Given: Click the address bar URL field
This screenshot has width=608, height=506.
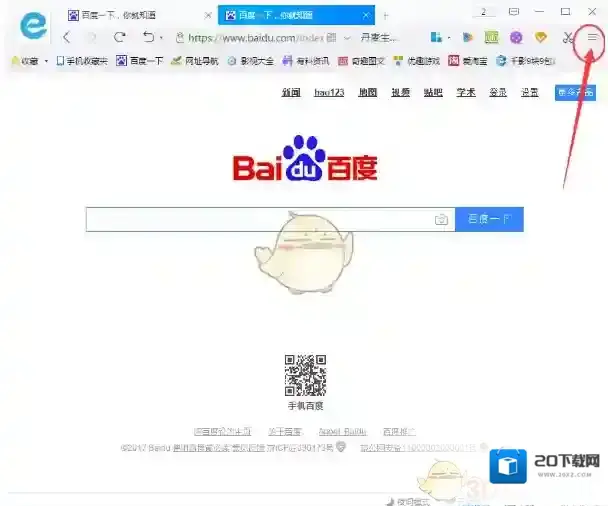Looking at the screenshot, I should pyautogui.click(x=256, y=38).
